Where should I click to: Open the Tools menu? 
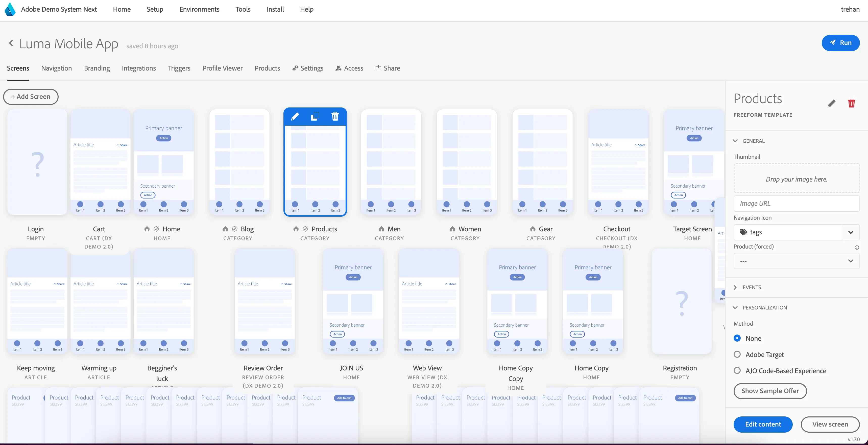tap(243, 9)
